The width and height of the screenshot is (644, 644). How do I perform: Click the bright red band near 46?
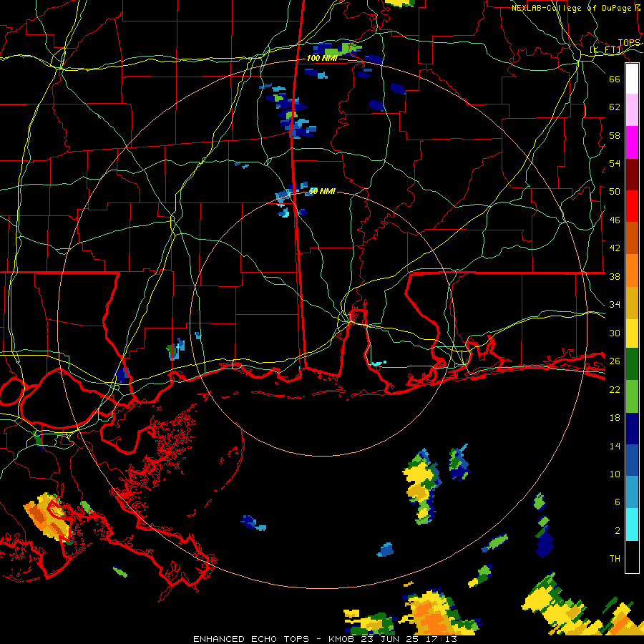[x=632, y=206]
